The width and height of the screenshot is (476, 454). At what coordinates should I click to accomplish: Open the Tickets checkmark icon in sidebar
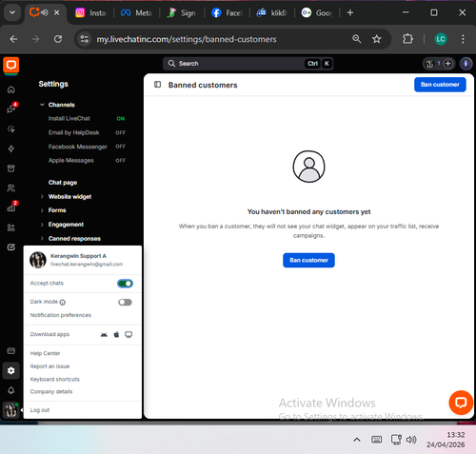coord(11,247)
